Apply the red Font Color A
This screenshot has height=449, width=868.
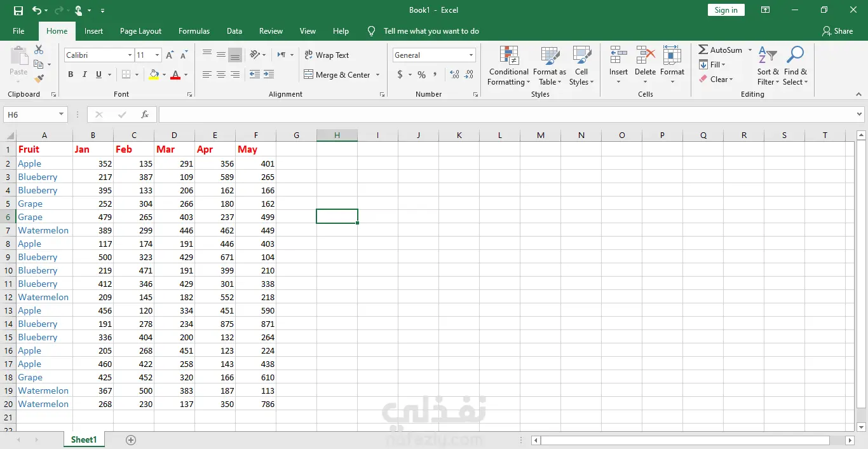(175, 74)
